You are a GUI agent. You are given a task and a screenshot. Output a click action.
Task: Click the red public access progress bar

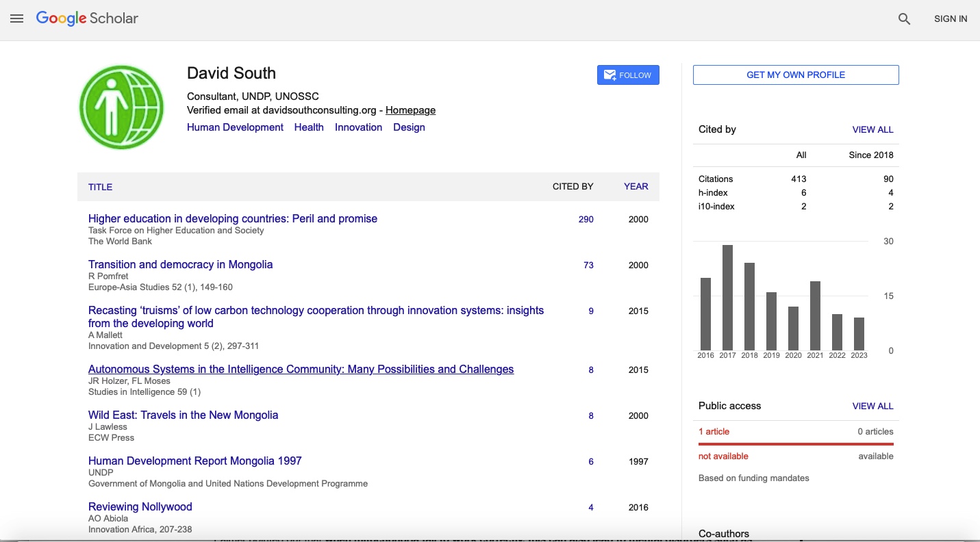pyautogui.click(x=795, y=443)
